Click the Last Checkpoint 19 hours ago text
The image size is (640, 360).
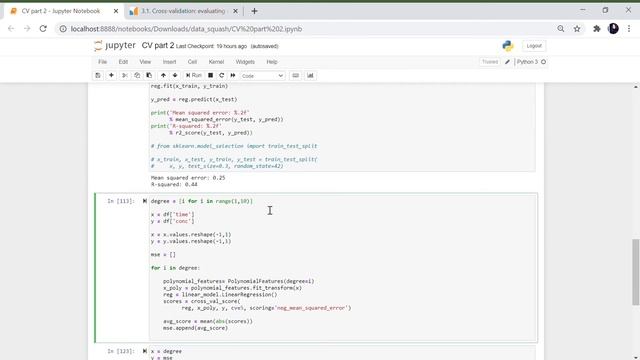coord(211,46)
